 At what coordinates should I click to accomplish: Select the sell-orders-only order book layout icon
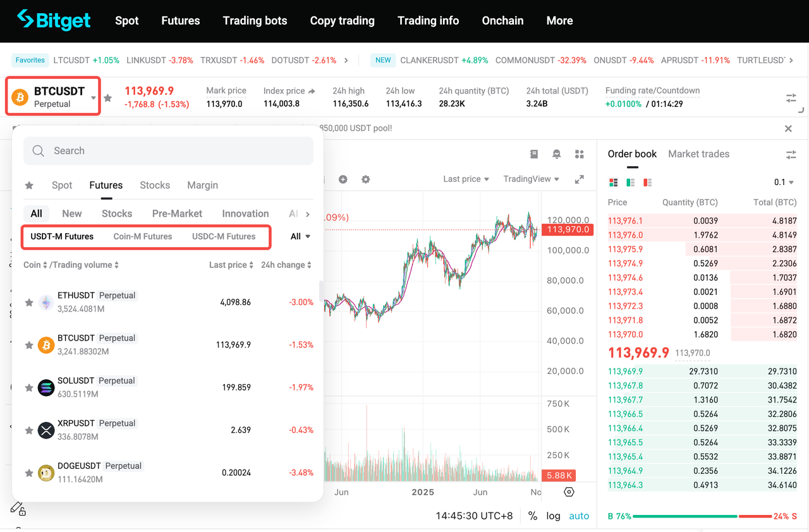point(647,182)
